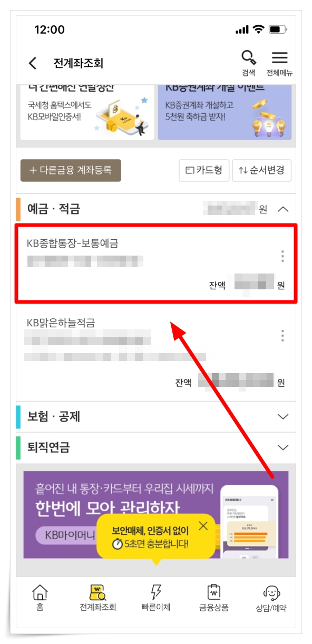Screen dimensions: 312x644
Task: Switch to 카드형 view
Action: [204, 170]
